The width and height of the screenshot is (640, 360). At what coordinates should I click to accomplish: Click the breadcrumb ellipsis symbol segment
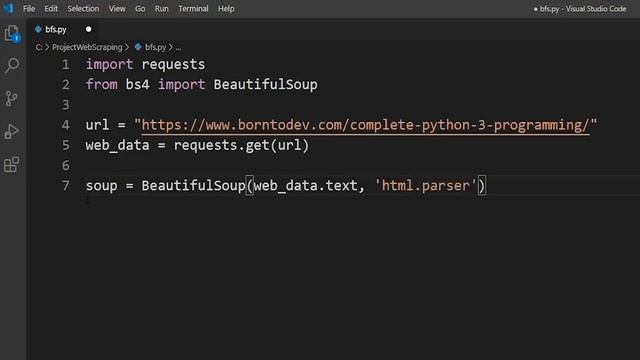coord(178,48)
